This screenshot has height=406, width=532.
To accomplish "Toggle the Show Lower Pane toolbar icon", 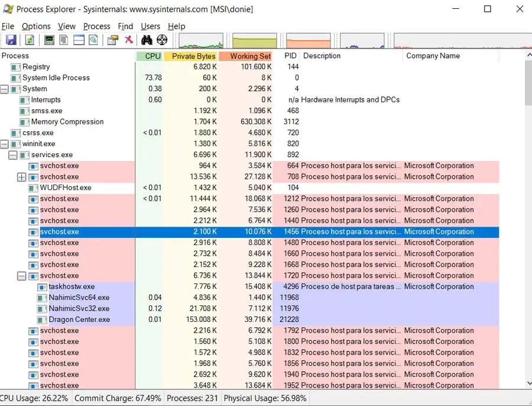I will 79,40.
